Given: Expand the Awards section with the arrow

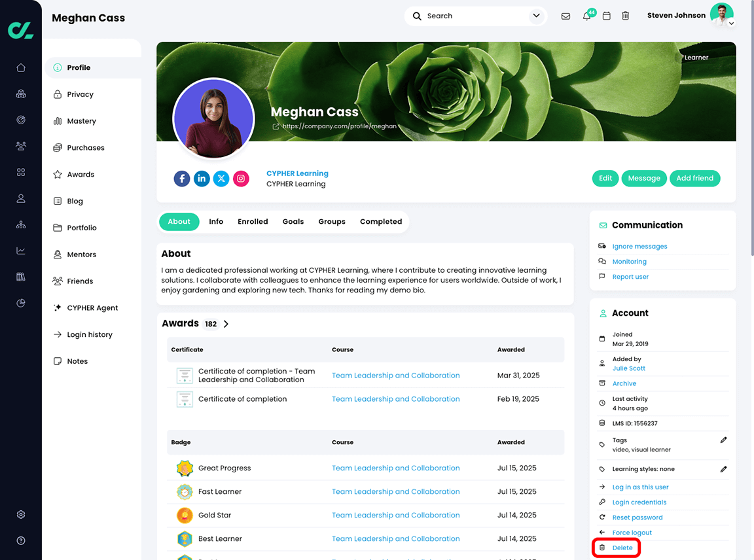Looking at the screenshot, I should pyautogui.click(x=226, y=323).
